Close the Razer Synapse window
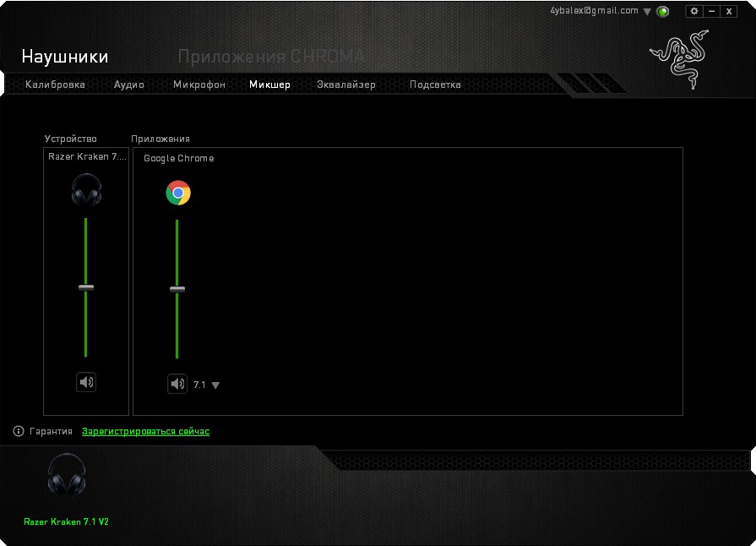 click(x=729, y=11)
